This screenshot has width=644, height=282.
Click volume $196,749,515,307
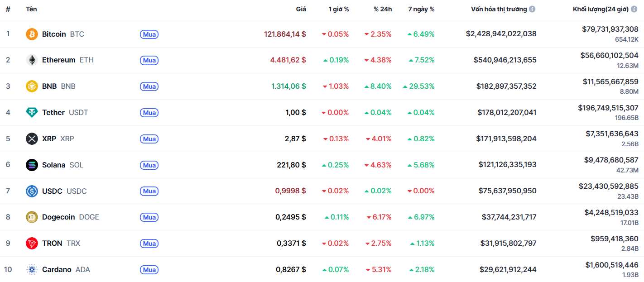pos(608,108)
